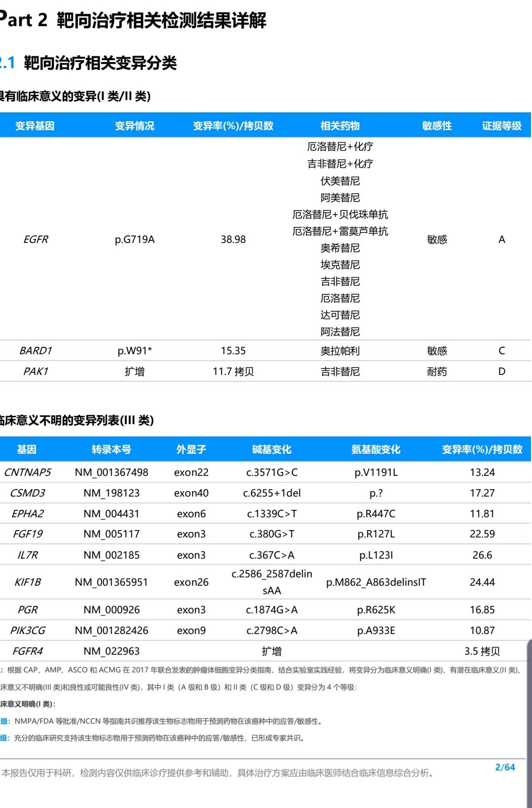
Task: Select drug entry 厄洛替尼+贝伐珠单抗
Action: tap(340, 214)
